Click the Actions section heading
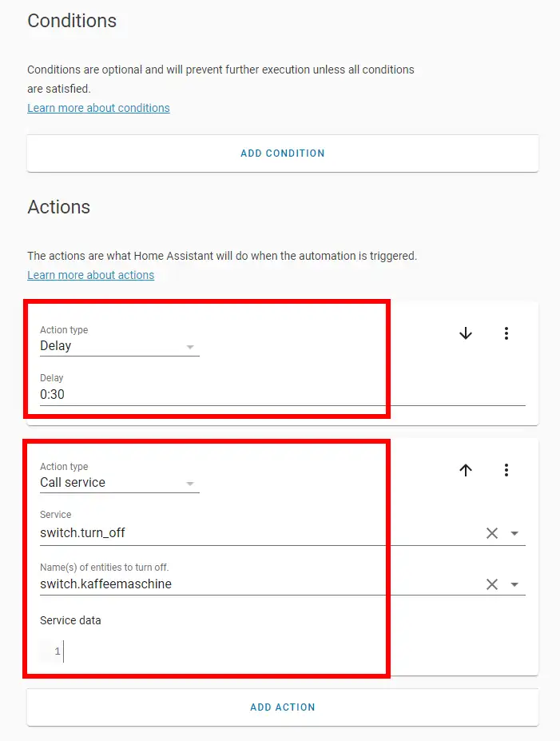 (x=58, y=207)
